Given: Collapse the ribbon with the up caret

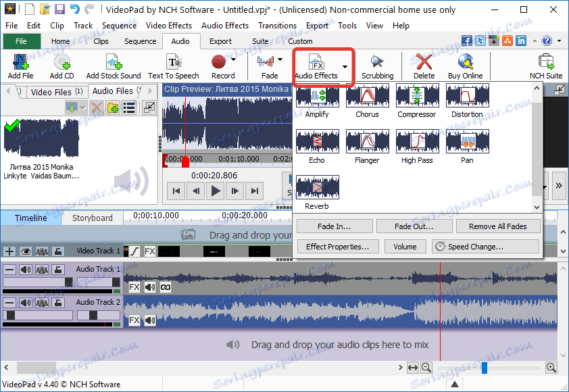Looking at the screenshot, I should point(535,41).
